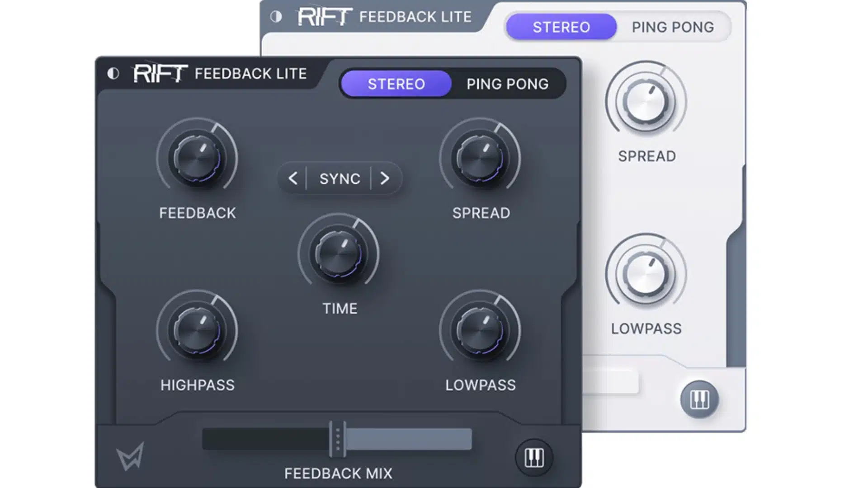868x488 pixels.
Task: Click the SPREAD knob in the light window
Action: pos(646,102)
